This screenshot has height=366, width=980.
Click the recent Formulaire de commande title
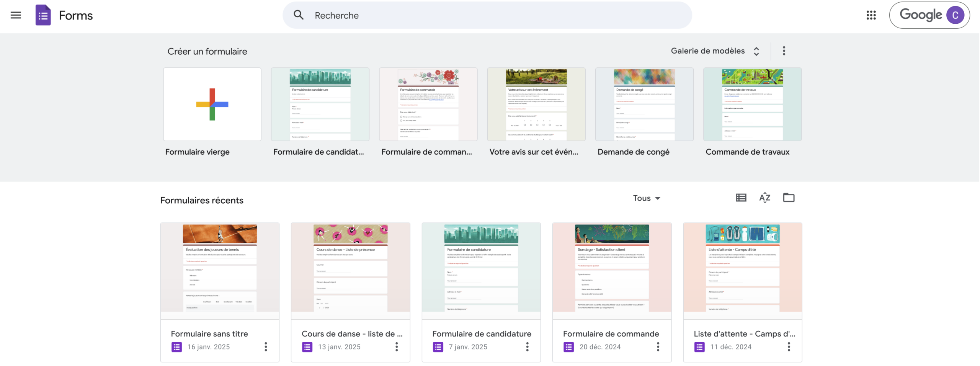[x=611, y=334]
